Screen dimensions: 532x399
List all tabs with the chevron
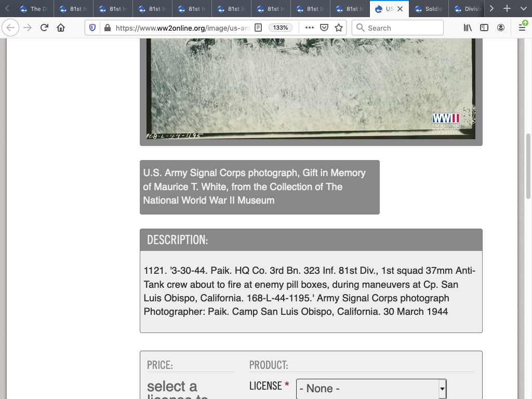pos(523,9)
